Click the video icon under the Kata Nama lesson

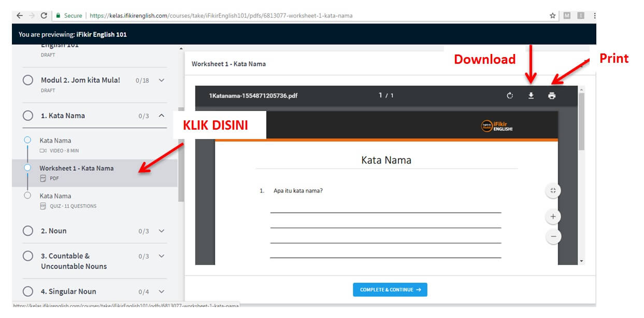point(43,150)
